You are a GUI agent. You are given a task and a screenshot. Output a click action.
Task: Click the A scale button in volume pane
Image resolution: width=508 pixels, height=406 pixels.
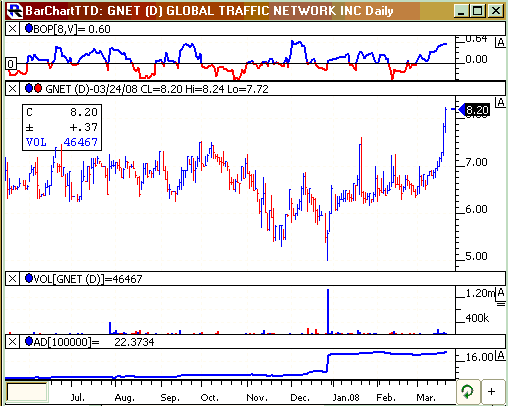[500, 292]
